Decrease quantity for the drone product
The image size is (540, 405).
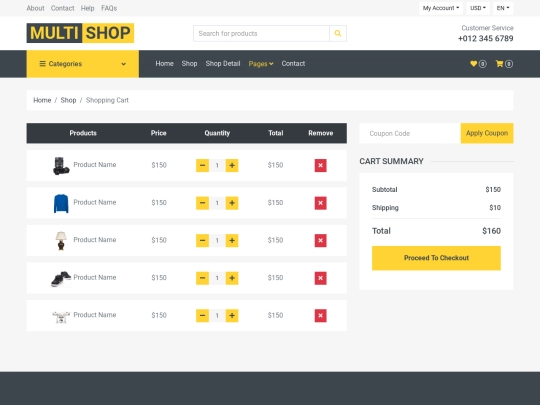202,315
